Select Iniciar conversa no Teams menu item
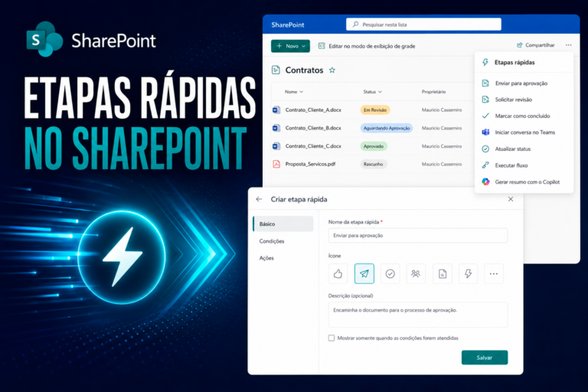Screen dimensions: 588x392 pos(525,132)
